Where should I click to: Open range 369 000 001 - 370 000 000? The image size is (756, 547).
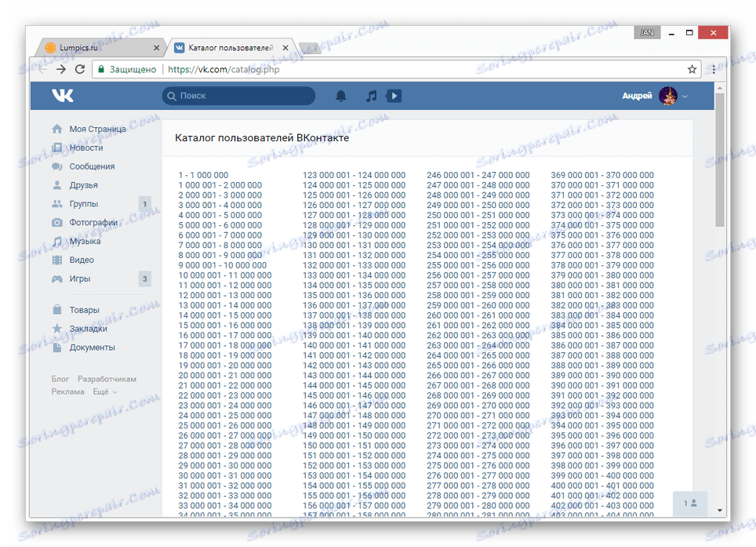(602, 175)
